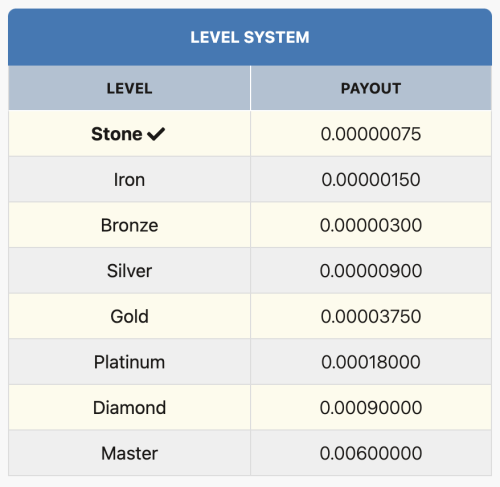
Task: Click the Iron payout 0.00000150
Action: point(371,180)
